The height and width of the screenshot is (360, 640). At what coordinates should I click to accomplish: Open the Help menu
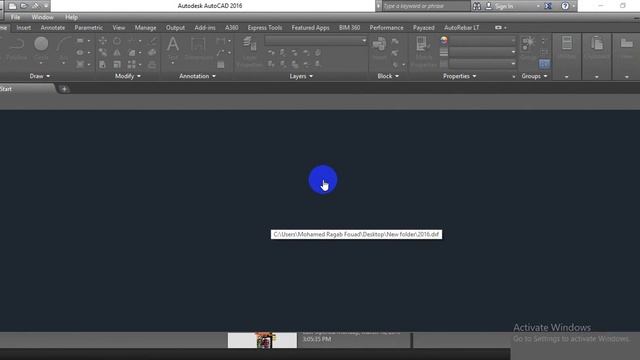coord(71,17)
